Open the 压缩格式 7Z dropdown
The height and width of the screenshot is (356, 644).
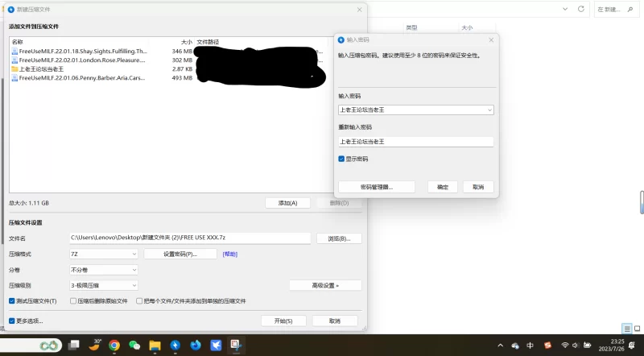coord(104,254)
